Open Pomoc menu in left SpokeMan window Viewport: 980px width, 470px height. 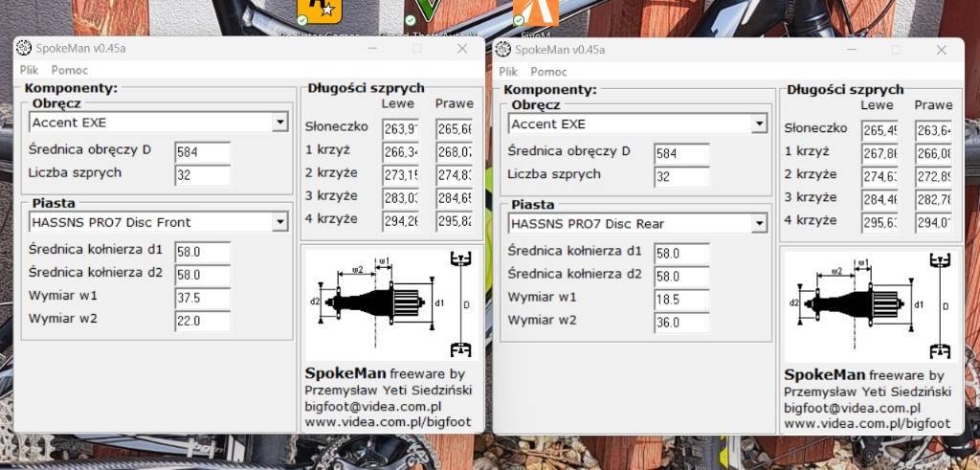[x=69, y=70]
